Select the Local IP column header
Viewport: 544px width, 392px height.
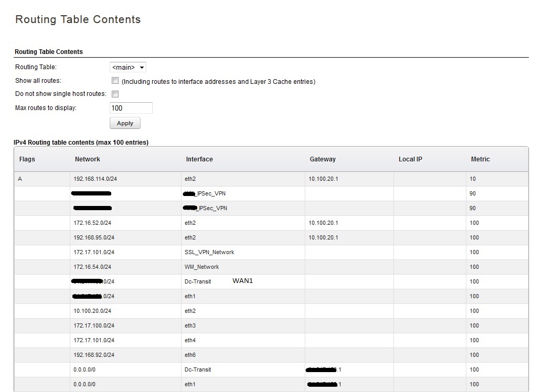coord(410,159)
